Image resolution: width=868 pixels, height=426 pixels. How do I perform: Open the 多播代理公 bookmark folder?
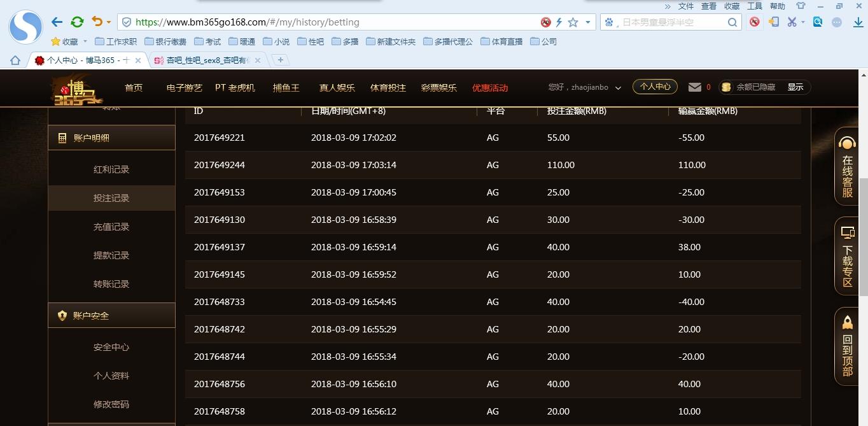coord(447,41)
